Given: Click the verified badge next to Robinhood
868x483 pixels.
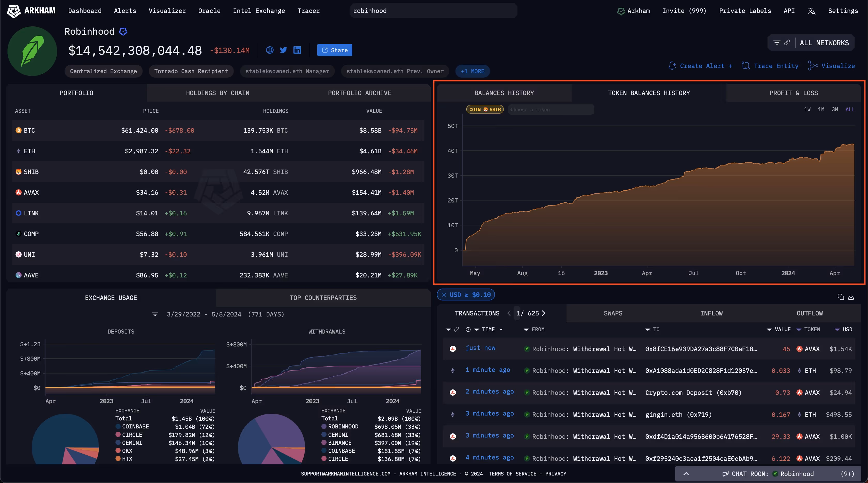Looking at the screenshot, I should click(x=123, y=32).
